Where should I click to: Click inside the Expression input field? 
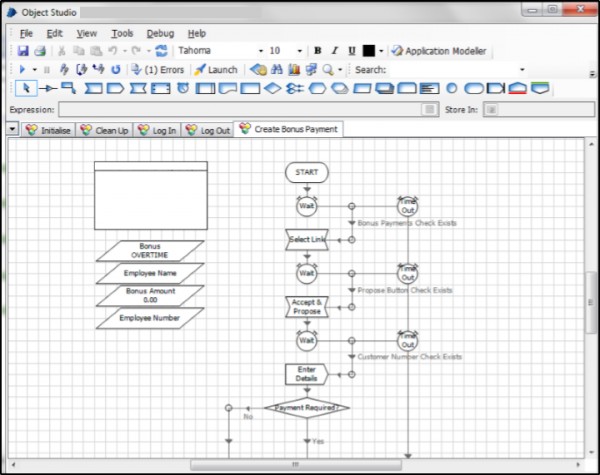pyautogui.click(x=240, y=109)
